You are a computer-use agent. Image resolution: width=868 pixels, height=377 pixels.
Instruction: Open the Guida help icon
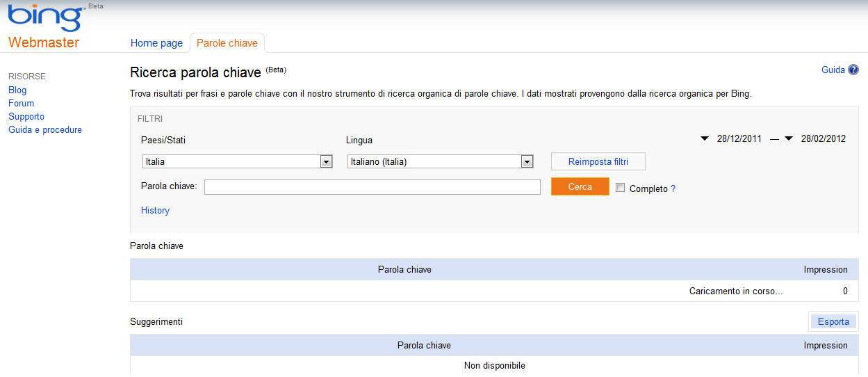tap(853, 70)
